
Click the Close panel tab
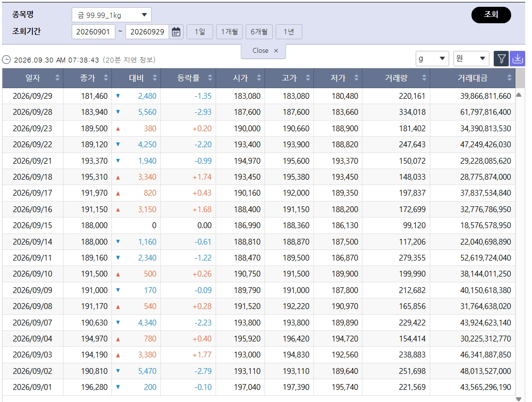coord(263,51)
